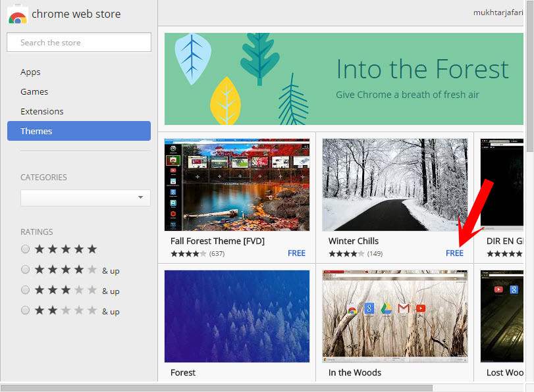Click the DIR EN theme title

coord(505,241)
